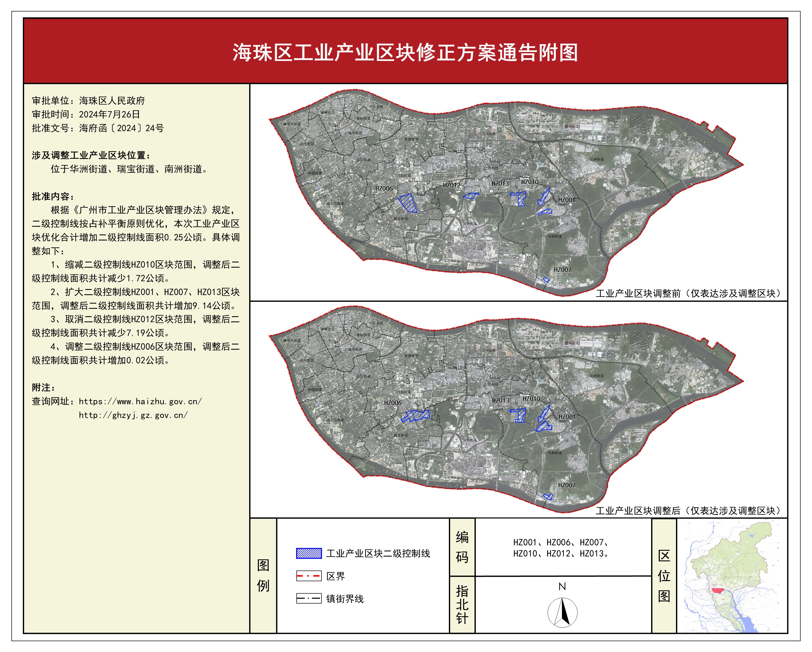Click the HZ001 label in bottom map
Image resolution: width=812 pixels, height=652 pixels.
[567, 417]
